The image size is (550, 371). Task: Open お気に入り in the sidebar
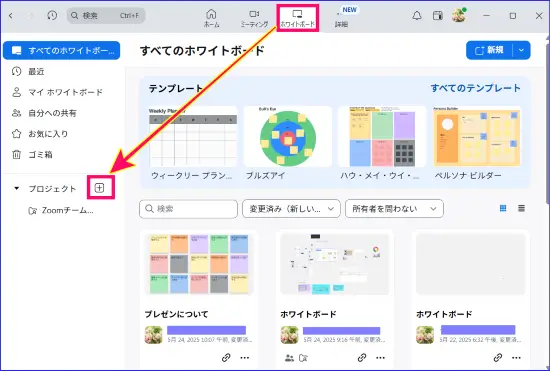coord(40,134)
